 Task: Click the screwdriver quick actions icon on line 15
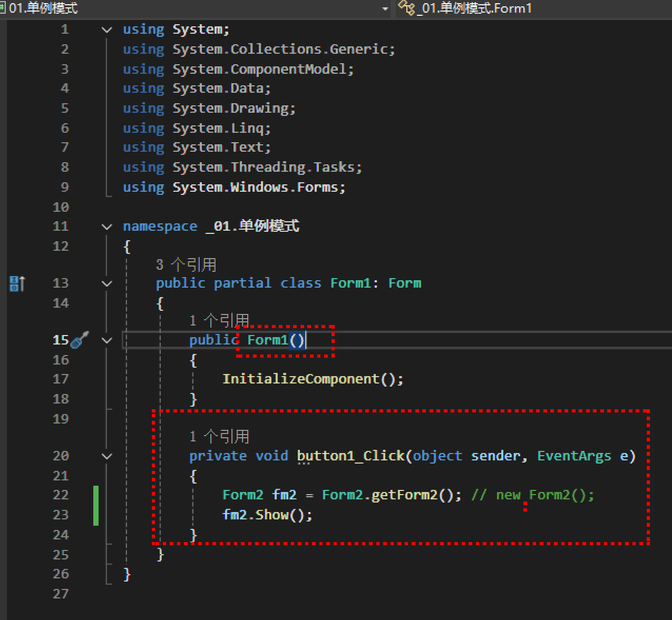pos(79,340)
